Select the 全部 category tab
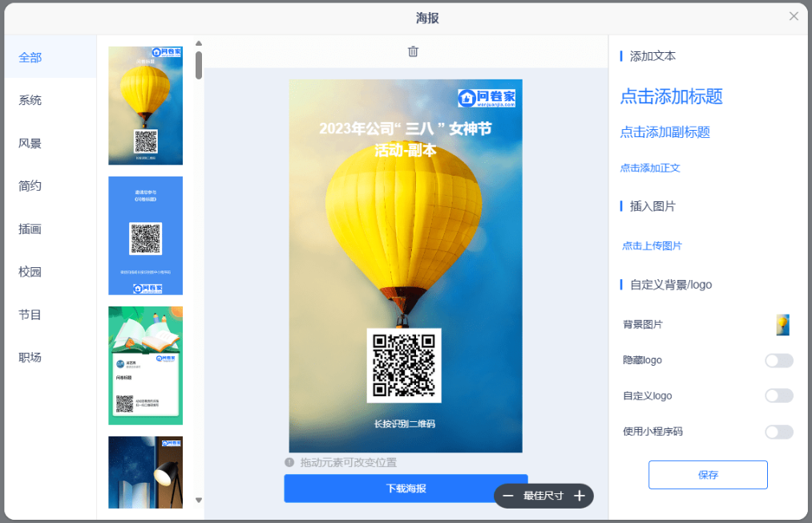Image resolution: width=812 pixels, height=523 pixels. (50, 57)
